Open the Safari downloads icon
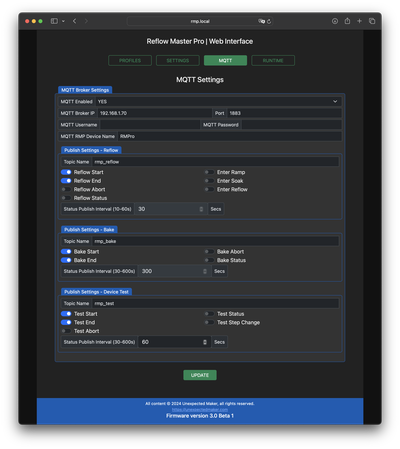The image size is (400, 449). tap(335, 21)
